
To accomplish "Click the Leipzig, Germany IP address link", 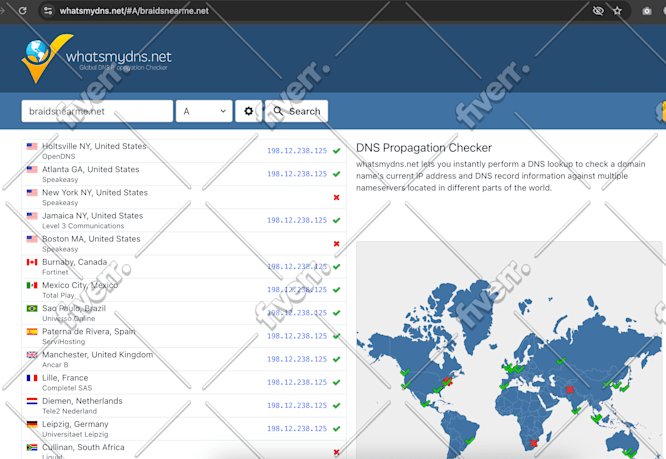I will point(297,428).
